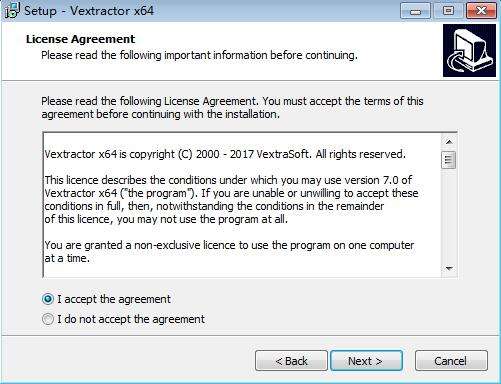Select "I accept the agreement" radio button
This screenshot has width=501, height=384.
pyautogui.click(x=48, y=299)
